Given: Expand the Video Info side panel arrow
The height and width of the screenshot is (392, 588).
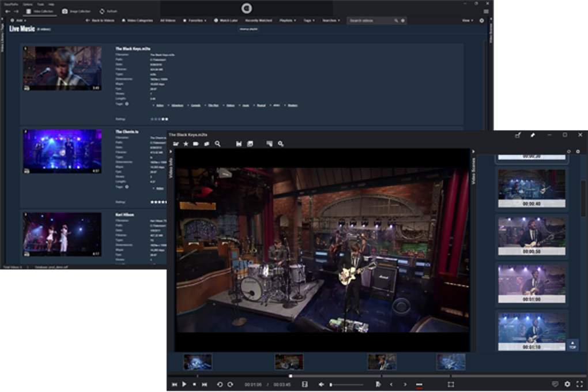Looking at the screenshot, I should pyautogui.click(x=171, y=152).
